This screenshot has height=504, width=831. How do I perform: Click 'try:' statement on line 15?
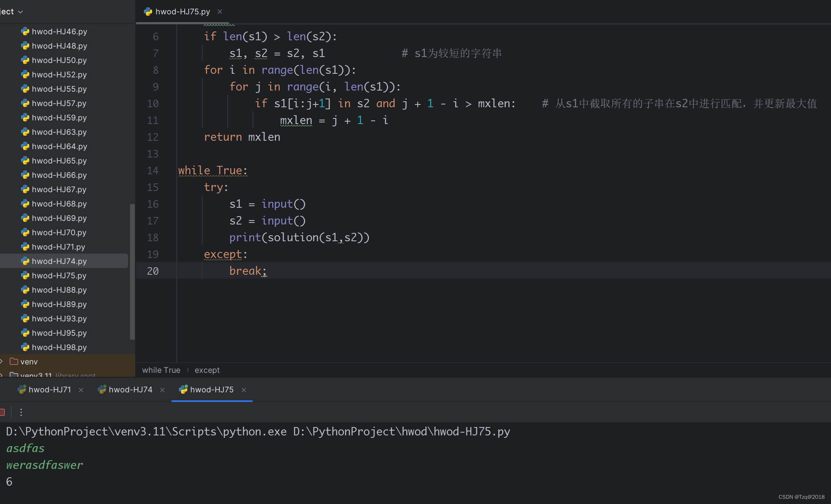coord(216,187)
